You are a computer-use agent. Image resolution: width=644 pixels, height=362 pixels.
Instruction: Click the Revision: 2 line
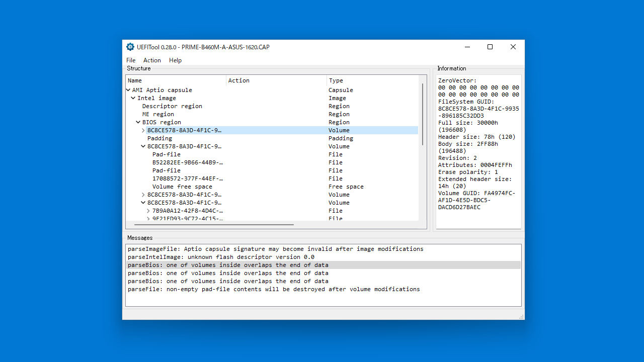tap(457, 158)
